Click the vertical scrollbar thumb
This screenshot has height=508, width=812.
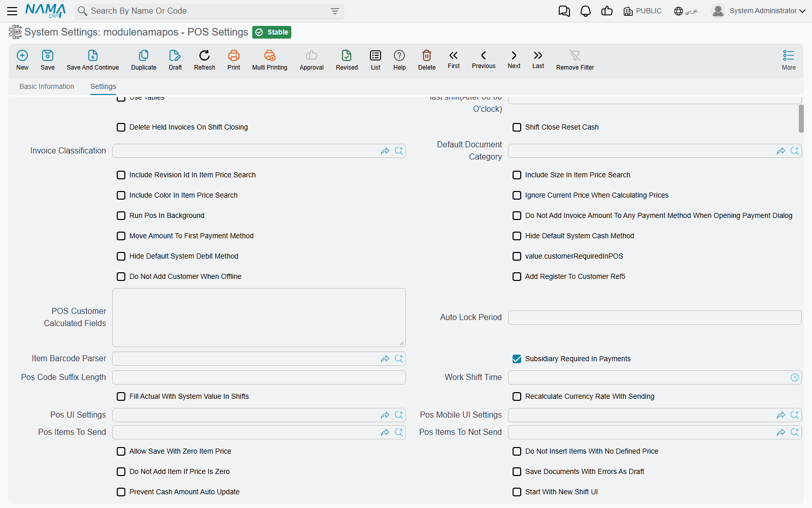[801, 118]
